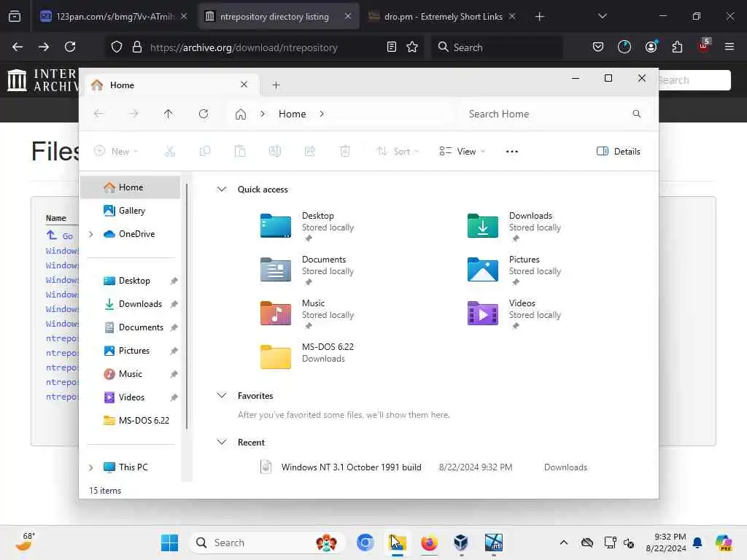The height and width of the screenshot is (560, 747).
Task: Bookmark page with Firefox star icon
Action: pyautogui.click(x=412, y=47)
